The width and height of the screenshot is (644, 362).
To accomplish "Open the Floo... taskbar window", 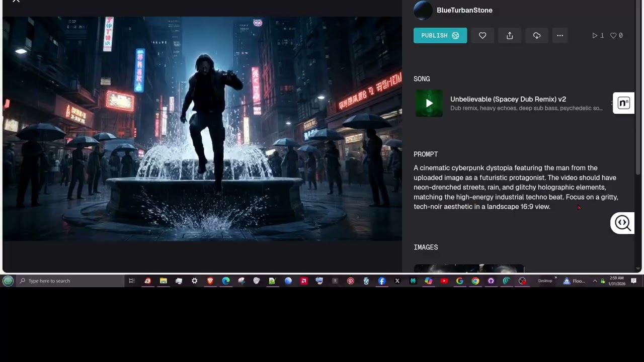I will (x=575, y=281).
